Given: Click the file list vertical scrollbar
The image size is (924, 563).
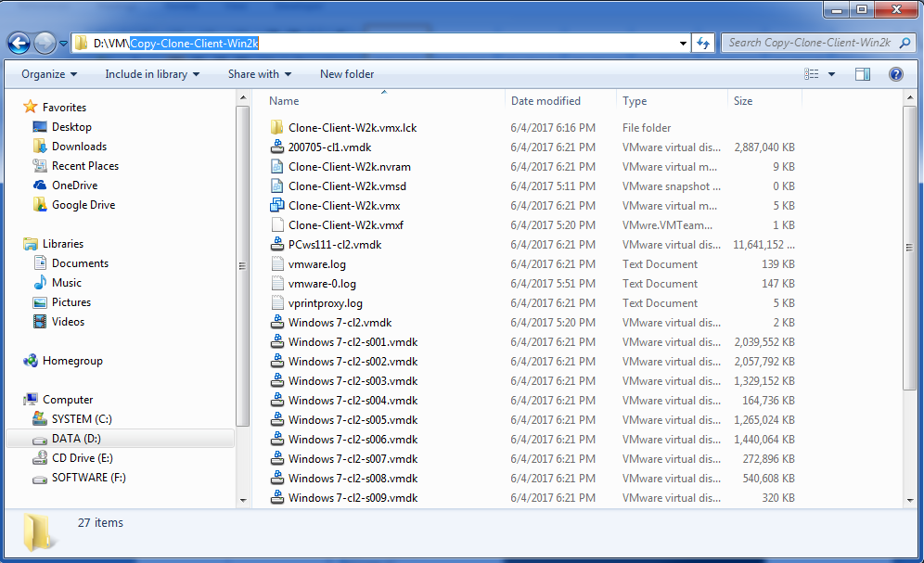Looking at the screenshot, I should pos(910,306).
